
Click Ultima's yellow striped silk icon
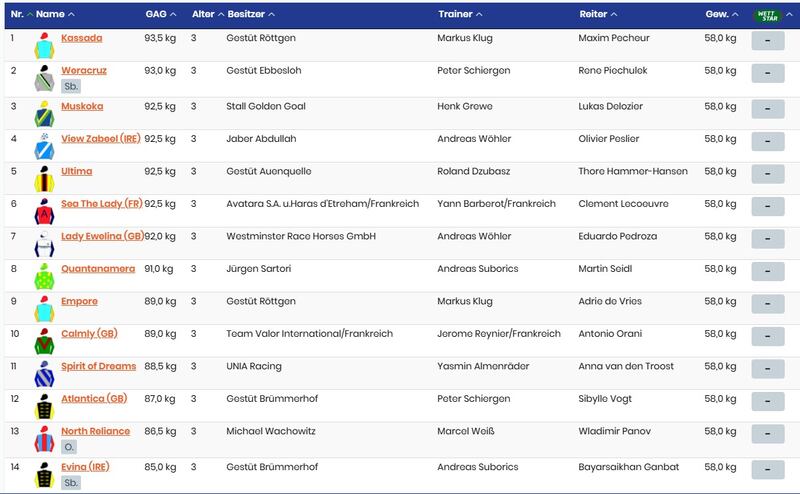click(x=44, y=179)
